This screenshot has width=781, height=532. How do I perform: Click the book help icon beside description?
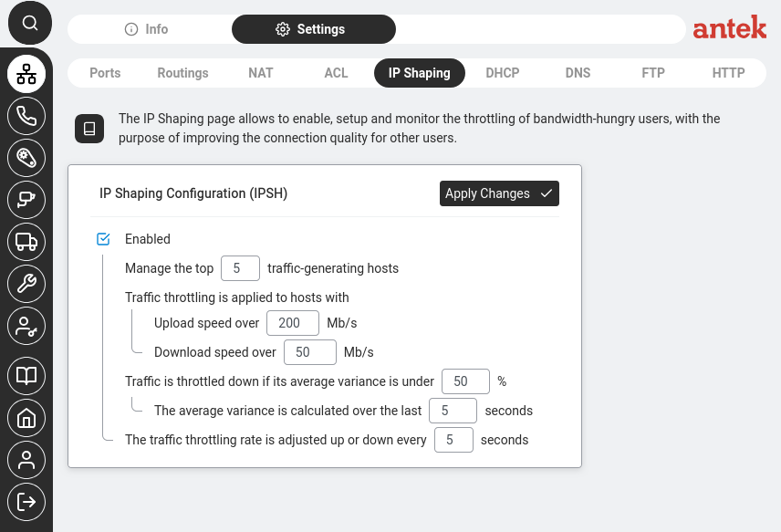pyautogui.click(x=89, y=129)
